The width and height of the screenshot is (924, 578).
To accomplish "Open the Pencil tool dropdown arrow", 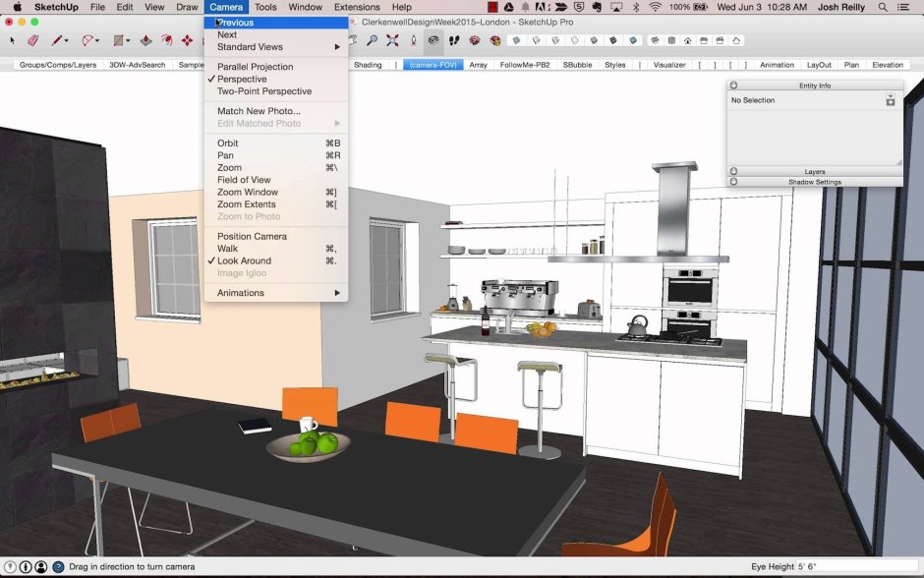I will coord(67,40).
